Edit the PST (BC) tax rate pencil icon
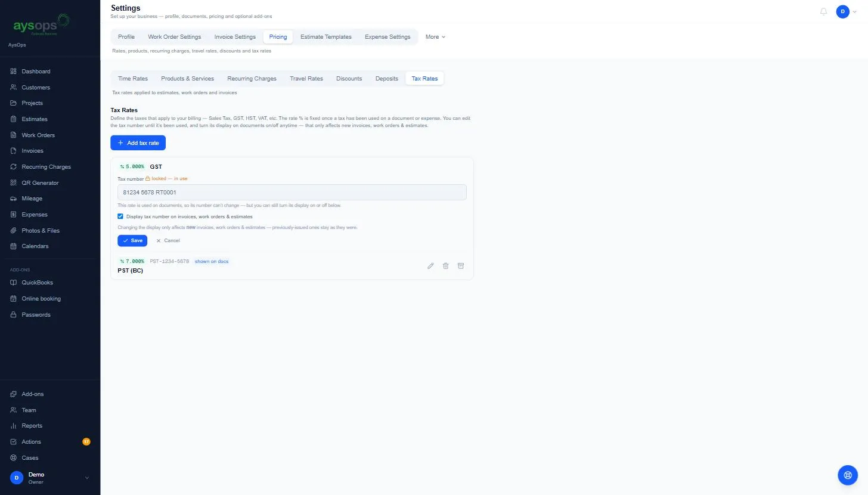 click(x=430, y=266)
